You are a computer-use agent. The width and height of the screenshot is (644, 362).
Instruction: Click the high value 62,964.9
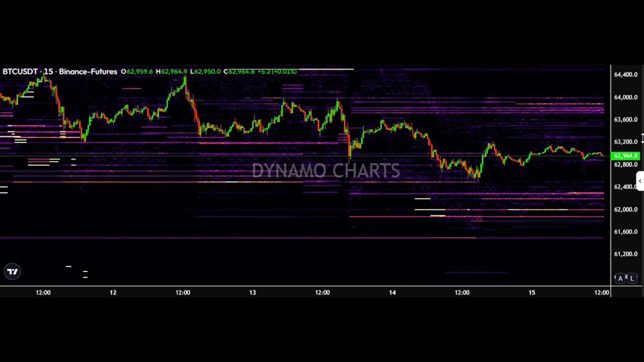[174, 71]
